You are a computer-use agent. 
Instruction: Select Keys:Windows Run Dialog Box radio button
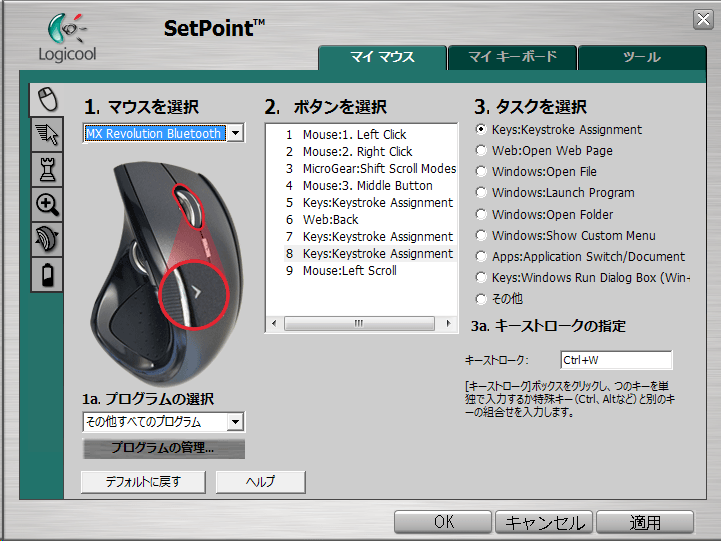pyautogui.click(x=481, y=278)
